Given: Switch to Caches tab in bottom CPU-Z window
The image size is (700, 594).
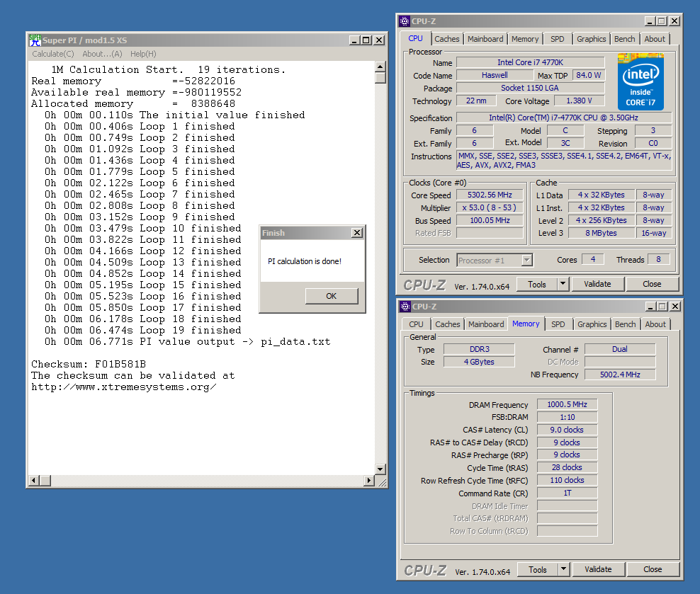Looking at the screenshot, I should pos(448,325).
